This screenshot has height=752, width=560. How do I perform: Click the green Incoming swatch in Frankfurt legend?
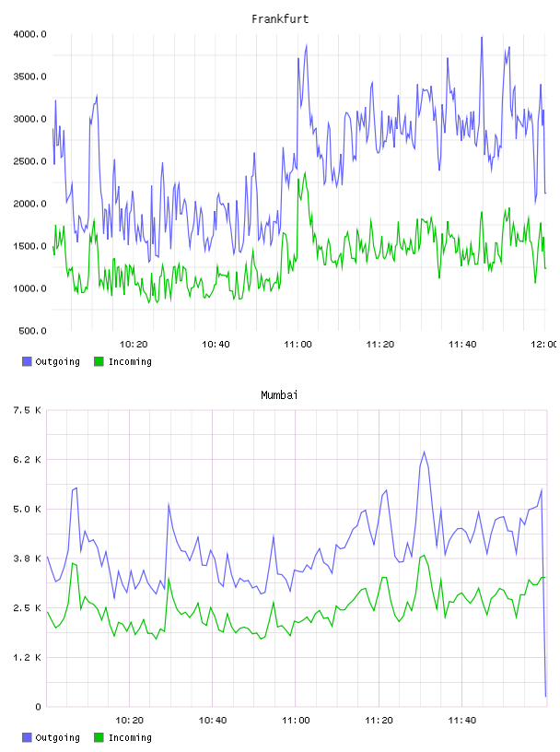tap(99, 361)
